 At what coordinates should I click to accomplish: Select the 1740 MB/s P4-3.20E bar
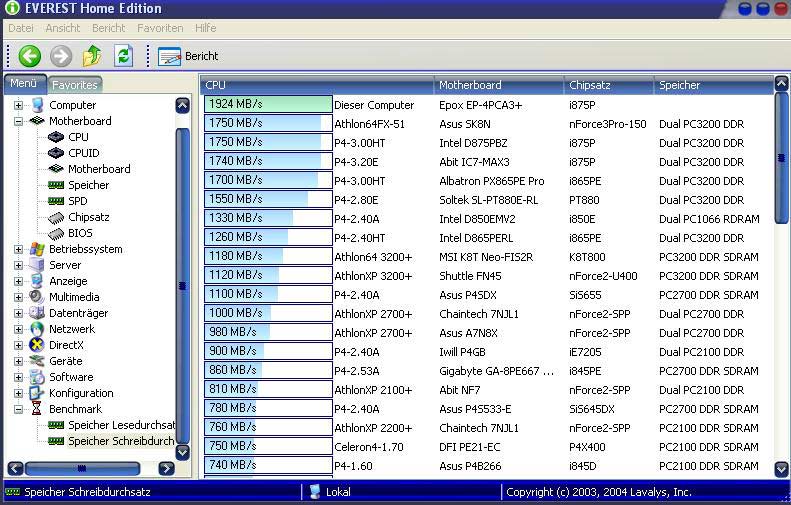(268, 161)
